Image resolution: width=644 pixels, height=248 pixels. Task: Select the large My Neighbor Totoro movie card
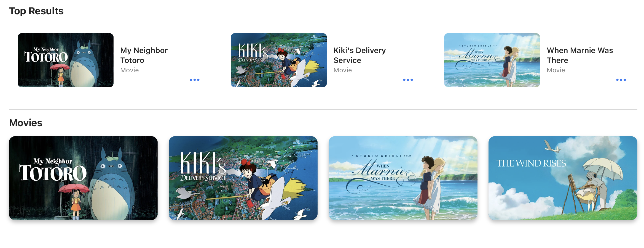tap(83, 178)
